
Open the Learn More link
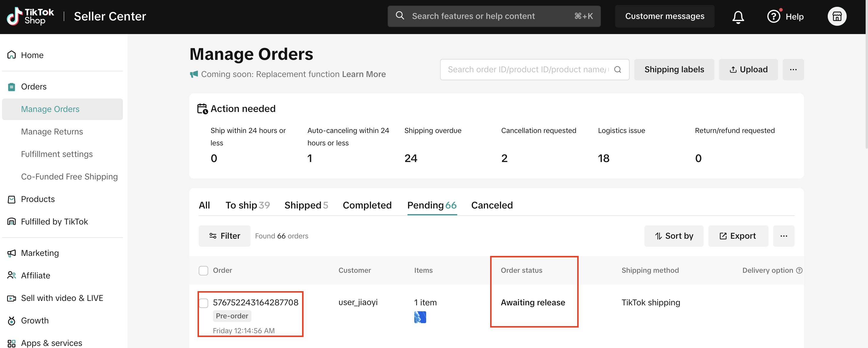click(x=364, y=74)
